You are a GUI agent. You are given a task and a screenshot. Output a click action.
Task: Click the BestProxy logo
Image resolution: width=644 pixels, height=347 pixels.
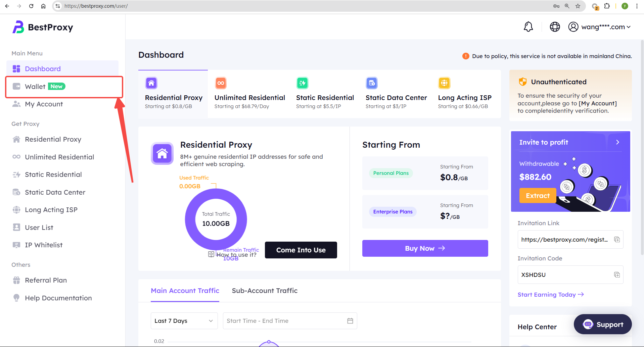(x=43, y=27)
